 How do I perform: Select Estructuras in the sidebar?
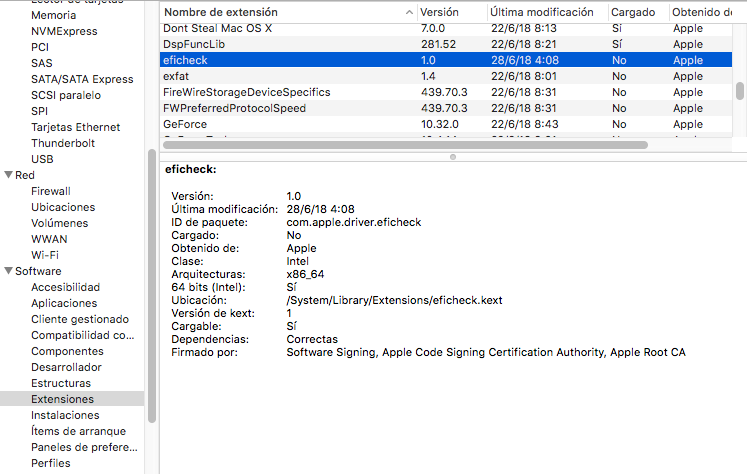[x=61, y=383]
